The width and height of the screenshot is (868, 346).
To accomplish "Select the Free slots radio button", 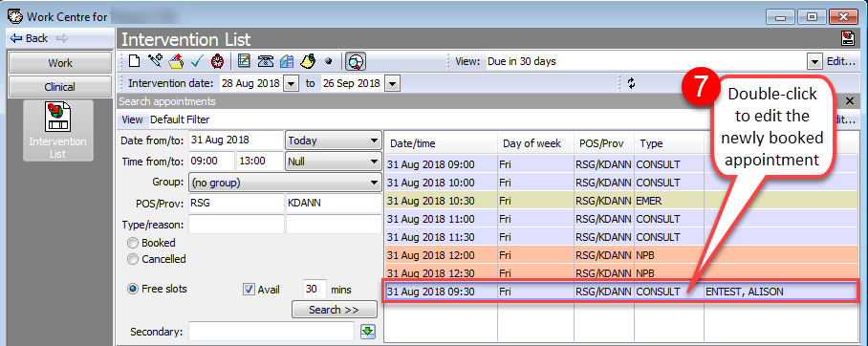I will 133,289.
